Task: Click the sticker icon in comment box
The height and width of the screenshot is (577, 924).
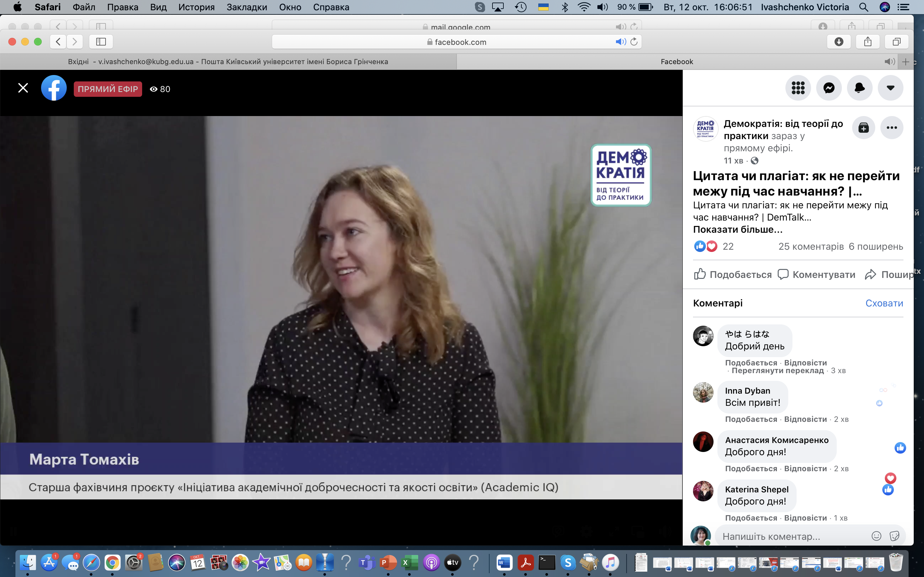Action: tap(894, 536)
